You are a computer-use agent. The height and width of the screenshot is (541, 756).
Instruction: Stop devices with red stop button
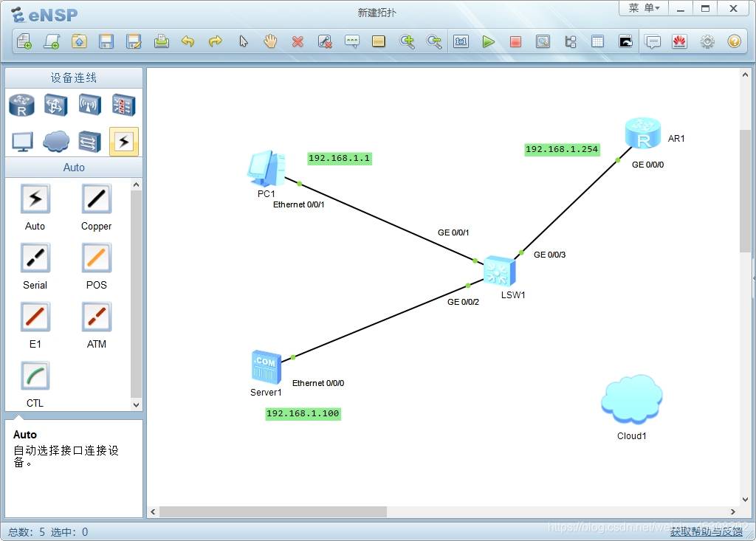(515, 42)
